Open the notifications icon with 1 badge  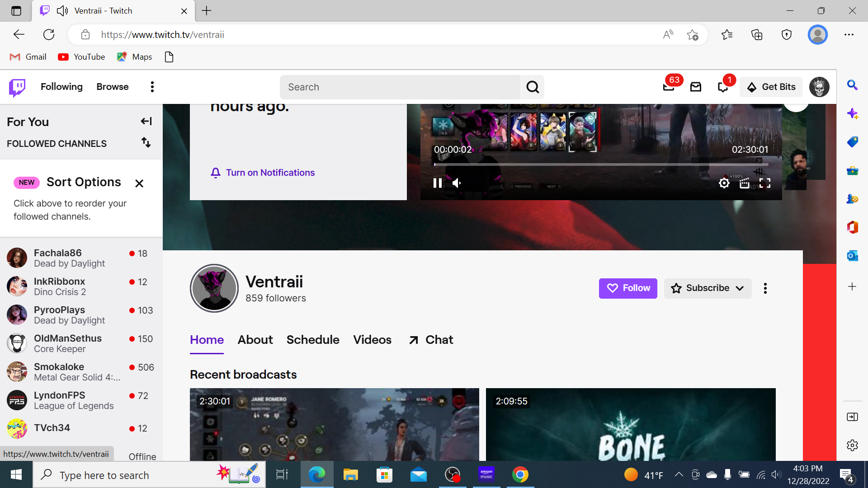click(x=723, y=87)
